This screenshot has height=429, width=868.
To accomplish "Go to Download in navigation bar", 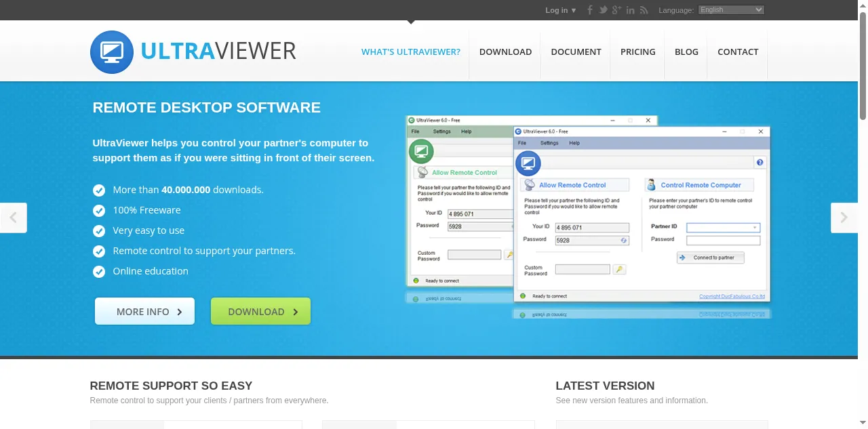I will [x=505, y=52].
